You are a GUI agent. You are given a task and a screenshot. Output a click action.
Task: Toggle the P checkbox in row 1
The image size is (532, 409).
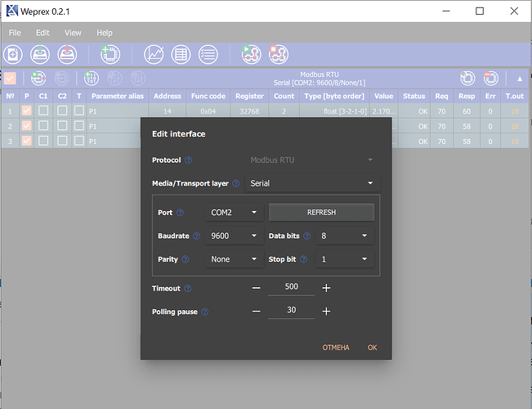tap(26, 110)
